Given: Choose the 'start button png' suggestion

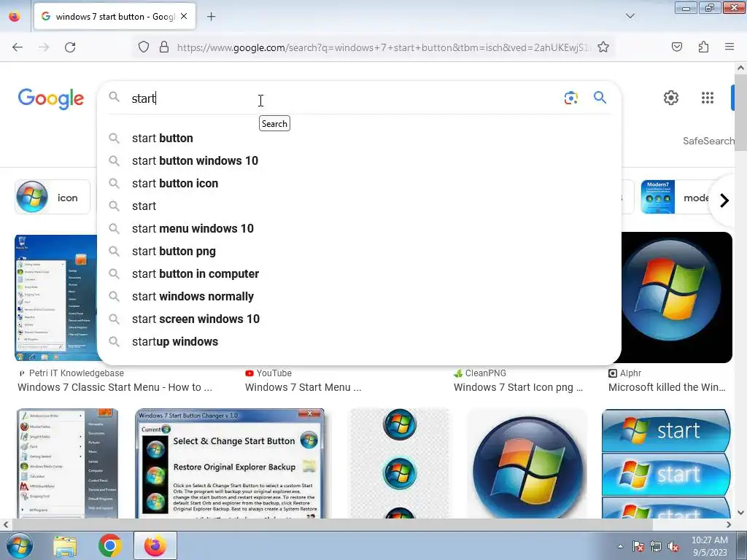Looking at the screenshot, I should 359,251.
